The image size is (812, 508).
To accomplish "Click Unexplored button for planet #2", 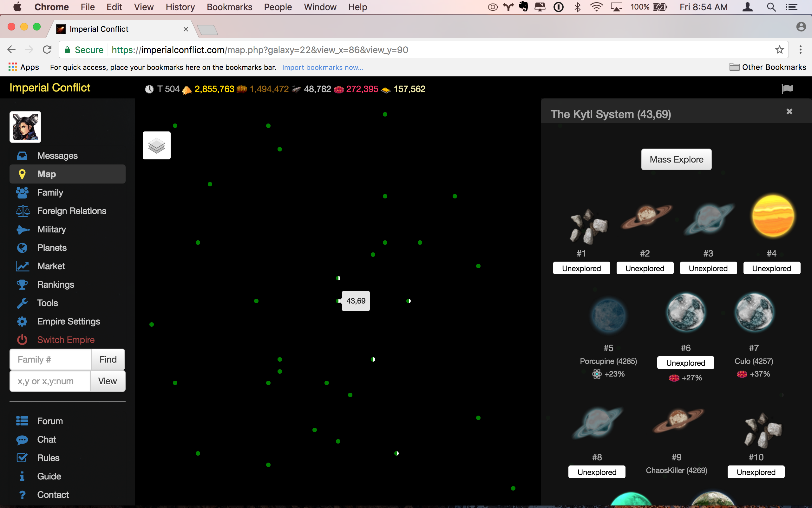I will click(645, 268).
